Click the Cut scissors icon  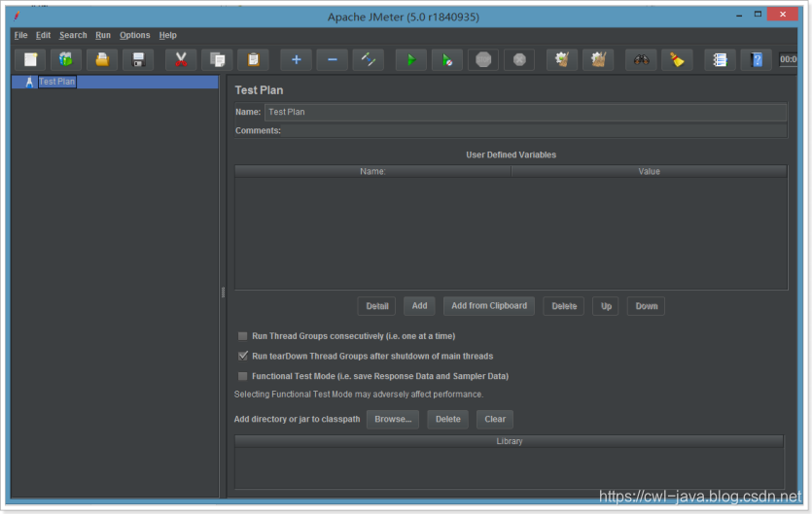(x=181, y=59)
